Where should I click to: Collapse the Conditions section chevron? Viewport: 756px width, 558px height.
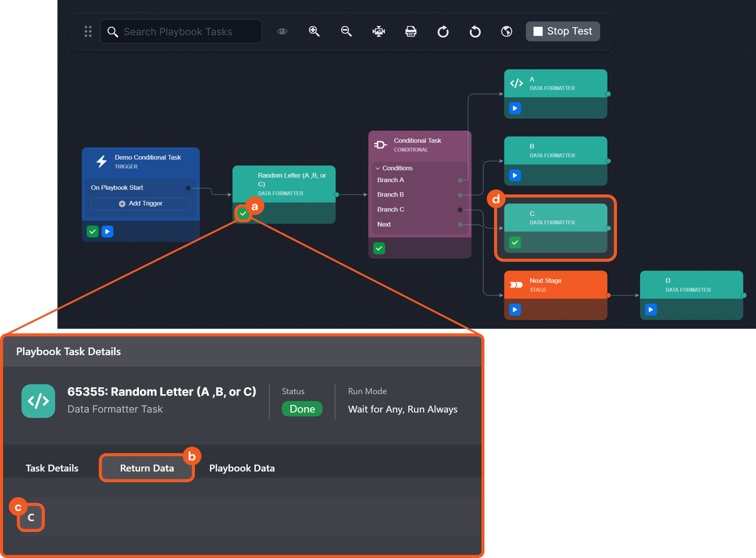point(378,168)
